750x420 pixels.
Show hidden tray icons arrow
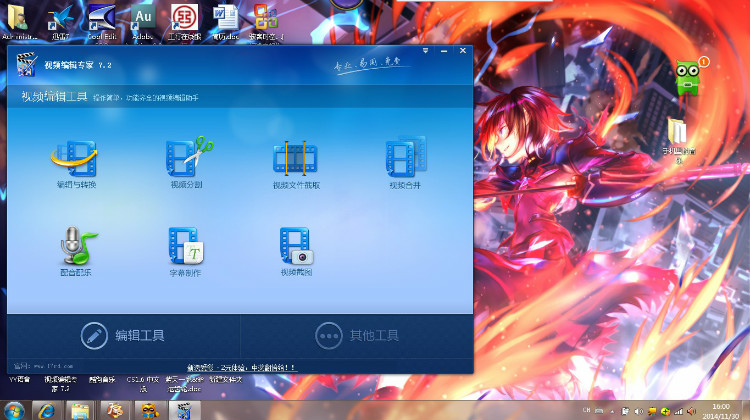[x=612, y=411]
